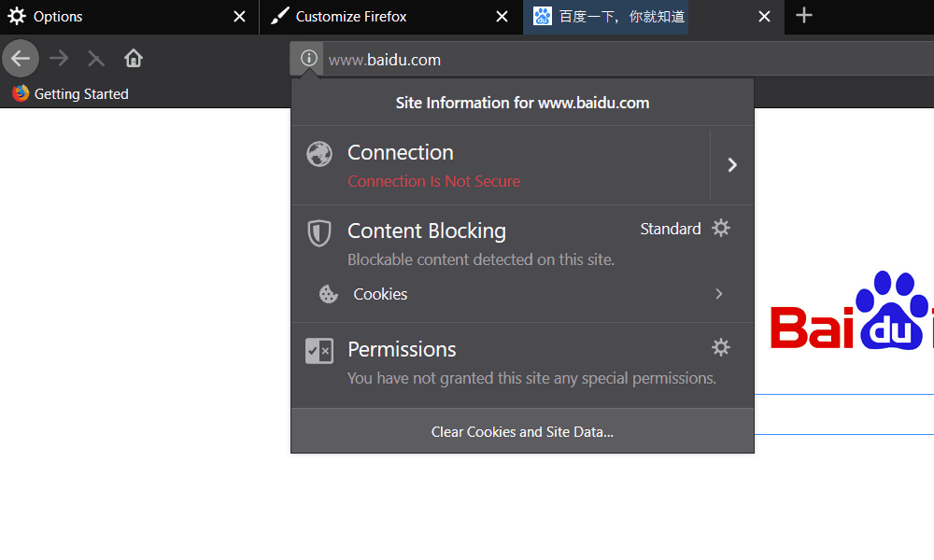Close the Options tab
934x560 pixels.
[x=240, y=17]
